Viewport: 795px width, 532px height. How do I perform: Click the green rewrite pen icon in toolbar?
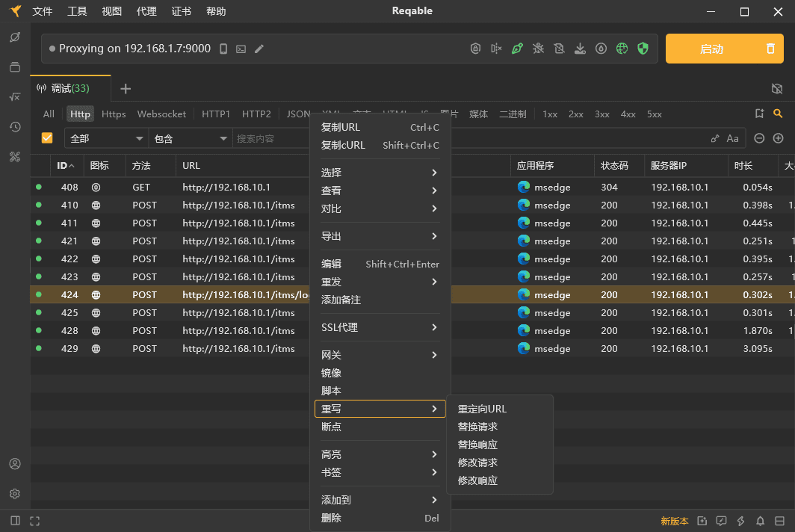(517, 49)
